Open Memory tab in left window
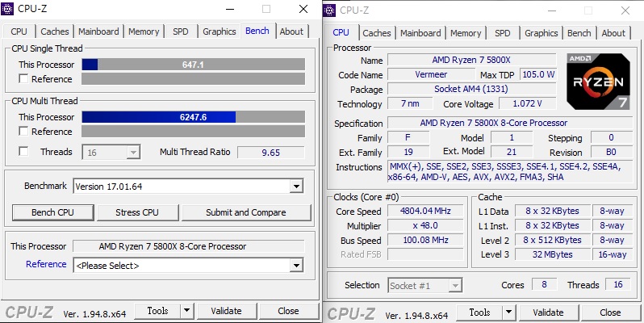644x323 pixels. [x=144, y=31]
